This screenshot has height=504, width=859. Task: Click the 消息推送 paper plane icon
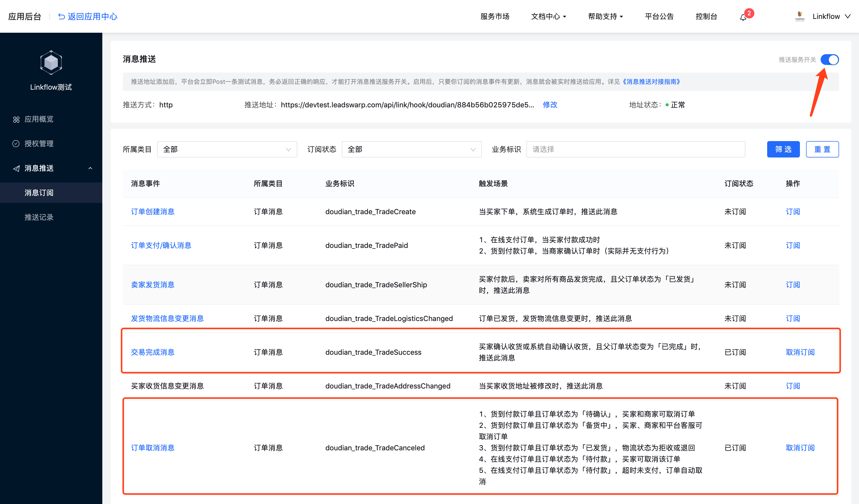tap(16, 168)
